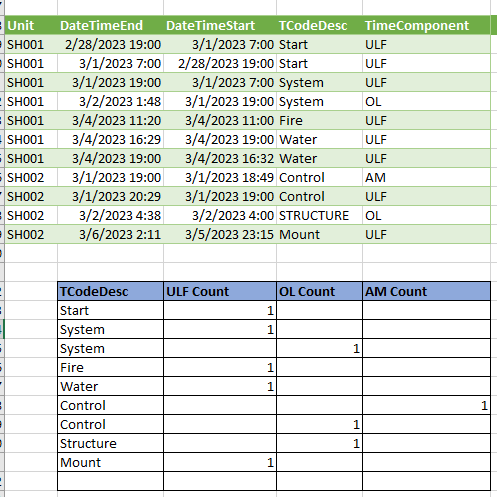The image size is (497, 497).
Task: Select the AM cell in TimeComponent column
Action: point(426,177)
